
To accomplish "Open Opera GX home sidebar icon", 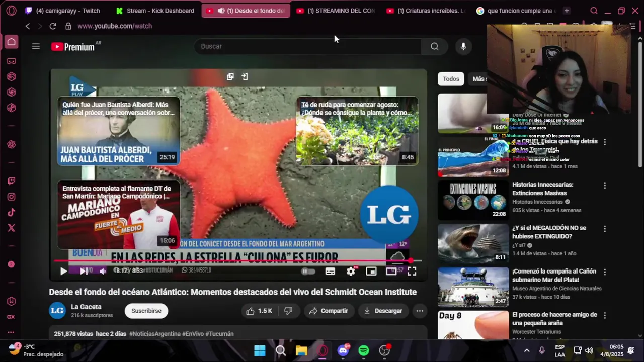I will tap(11, 42).
